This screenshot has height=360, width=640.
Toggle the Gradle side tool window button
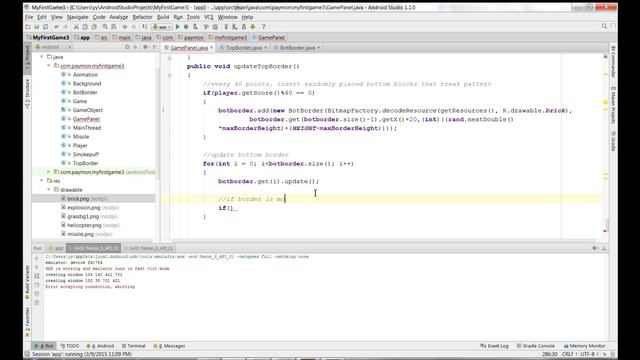613,140
